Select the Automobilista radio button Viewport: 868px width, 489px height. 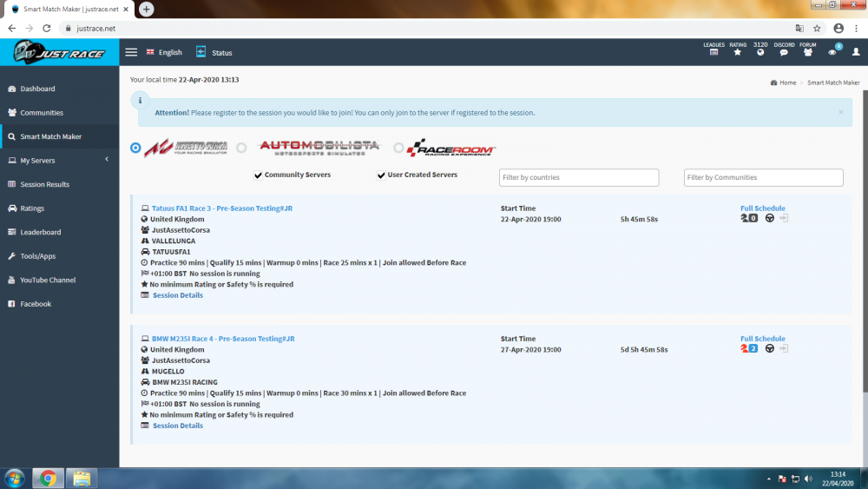pyautogui.click(x=241, y=148)
